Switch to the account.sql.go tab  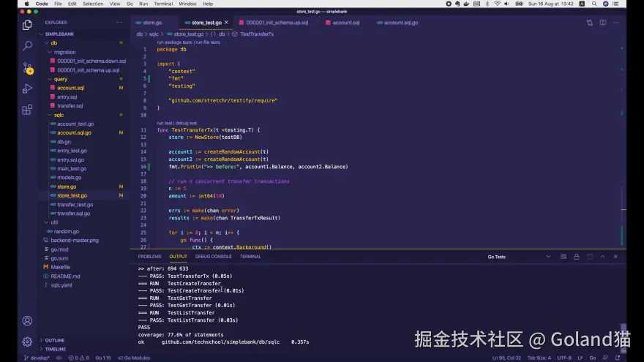click(x=400, y=23)
